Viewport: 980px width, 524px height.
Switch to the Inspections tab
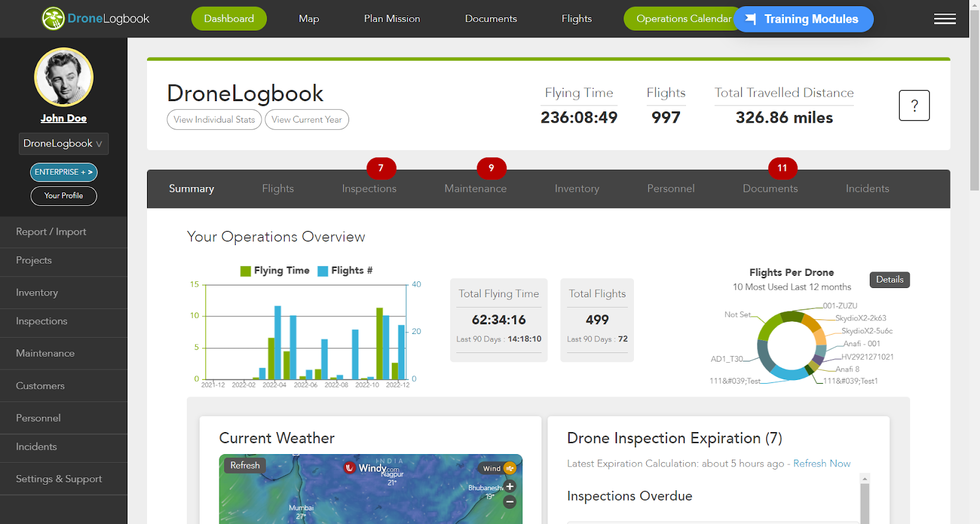pyautogui.click(x=369, y=189)
